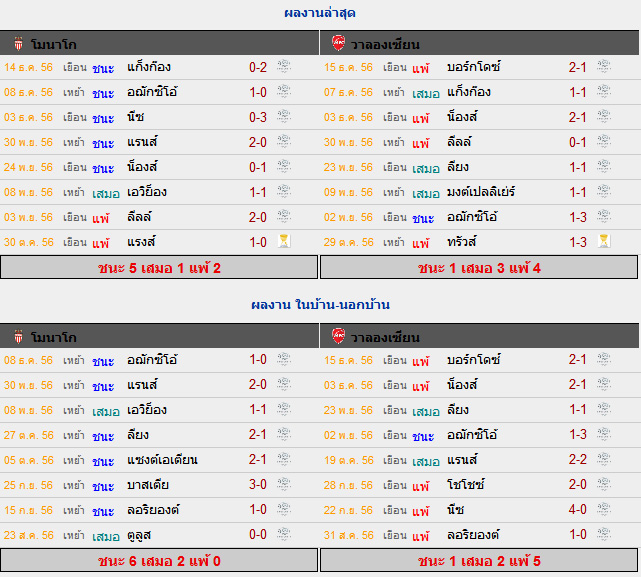Click the แพ้ result on the โซโชซ์ row

[x=421, y=485]
